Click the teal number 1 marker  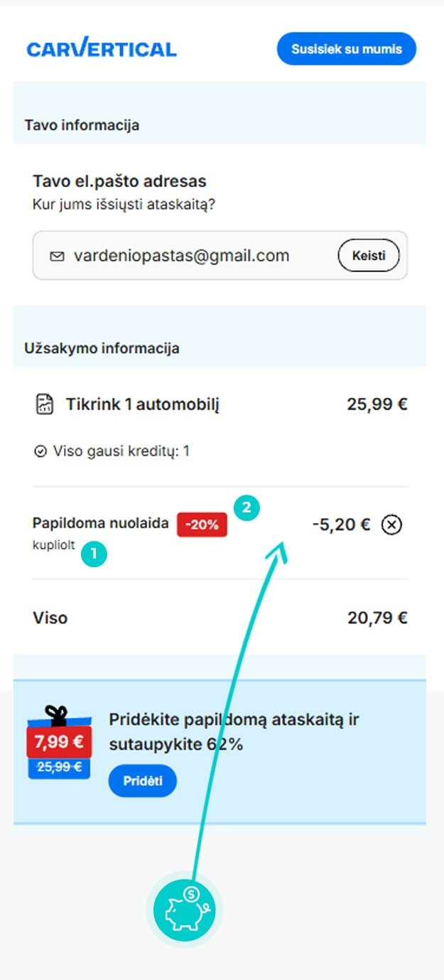point(93,555)
